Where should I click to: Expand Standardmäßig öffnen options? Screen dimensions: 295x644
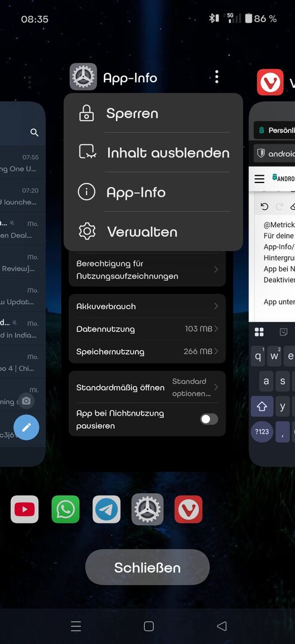pos(147,388)
